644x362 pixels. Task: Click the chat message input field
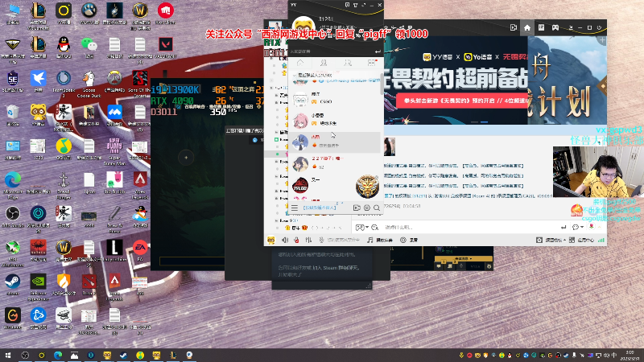[x=469, y=227]
